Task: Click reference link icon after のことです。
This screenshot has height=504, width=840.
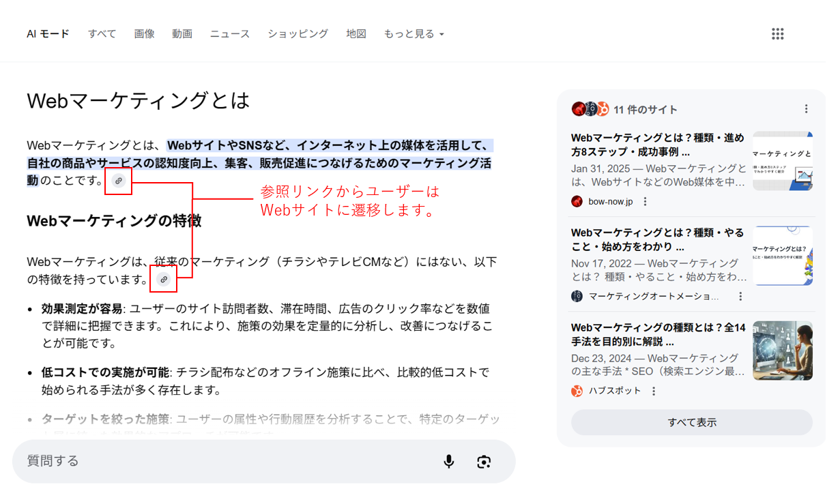Action: click(119, 181)
